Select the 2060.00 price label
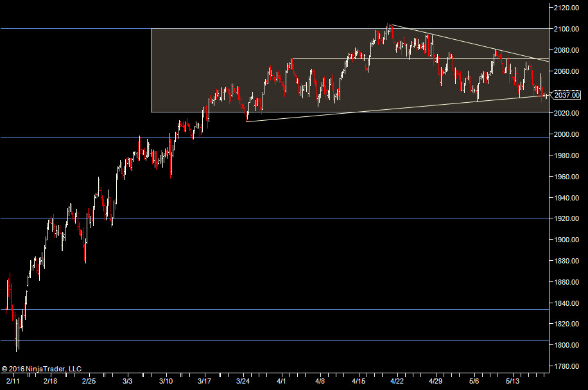Screen dimensions: 588x390 point(566,71)
